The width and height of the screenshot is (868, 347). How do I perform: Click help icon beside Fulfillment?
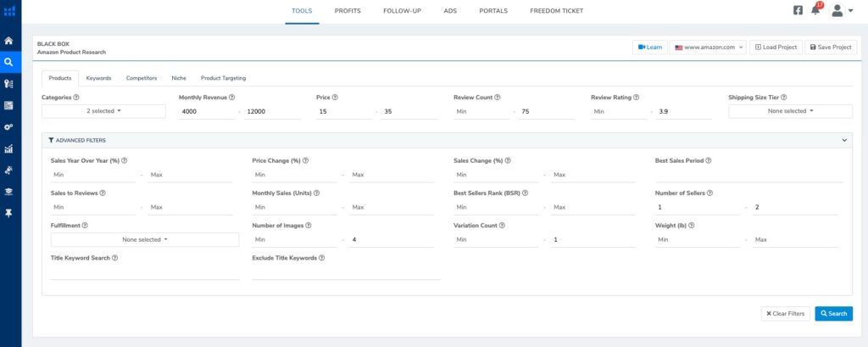[86, 226]
